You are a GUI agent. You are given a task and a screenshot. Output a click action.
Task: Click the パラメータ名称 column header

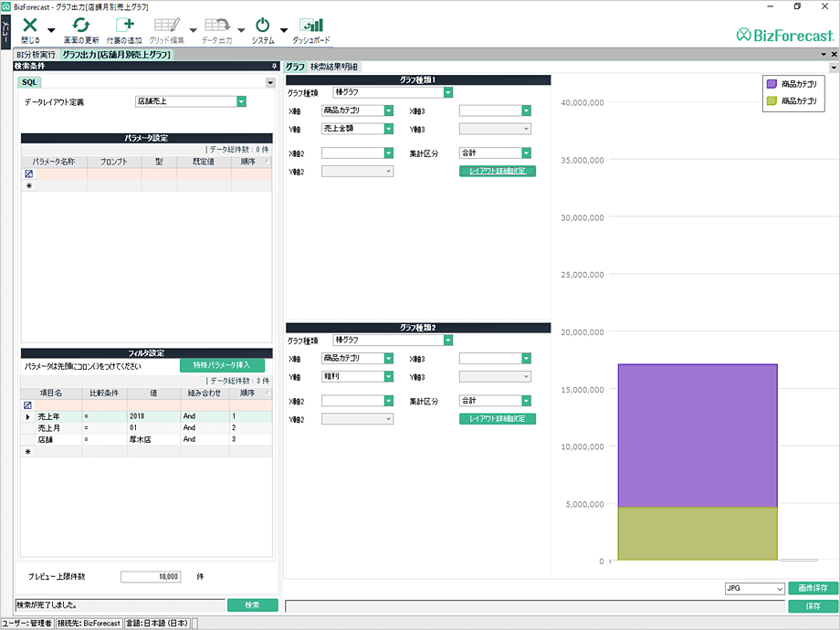[54, 162]
